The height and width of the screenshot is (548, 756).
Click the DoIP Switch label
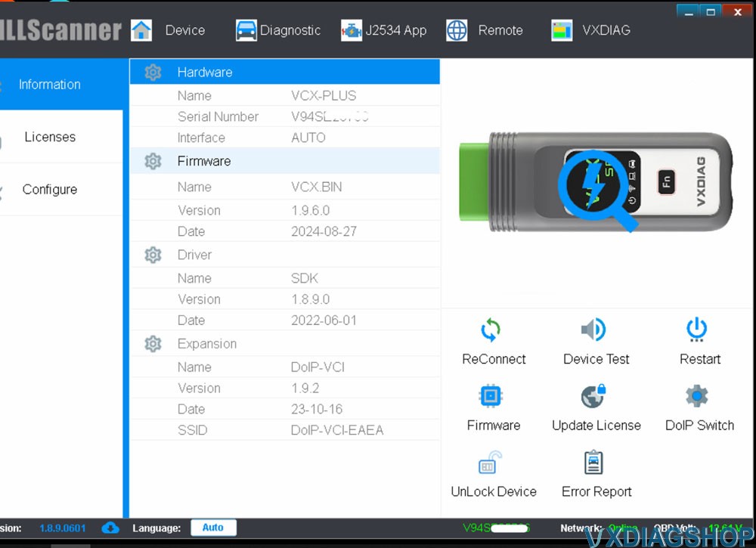[x=699, y=426]
